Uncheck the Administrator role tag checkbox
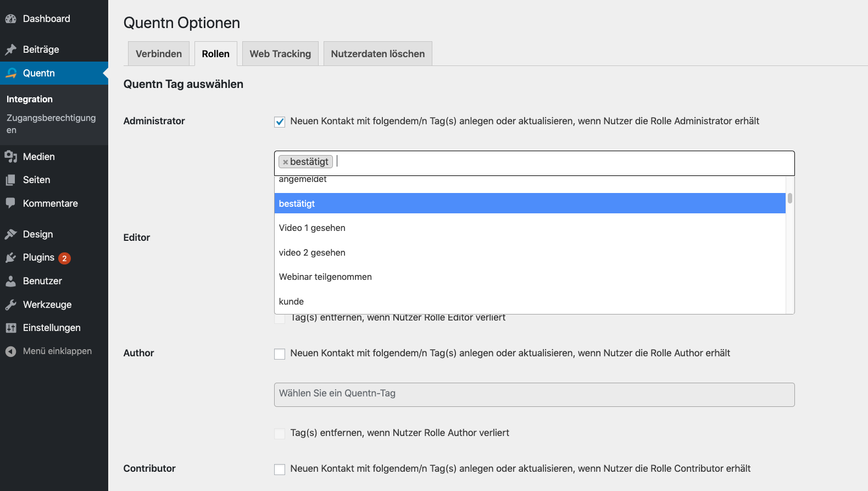The image size is (868, 491). pyautogui.click(x=280, y=122)
